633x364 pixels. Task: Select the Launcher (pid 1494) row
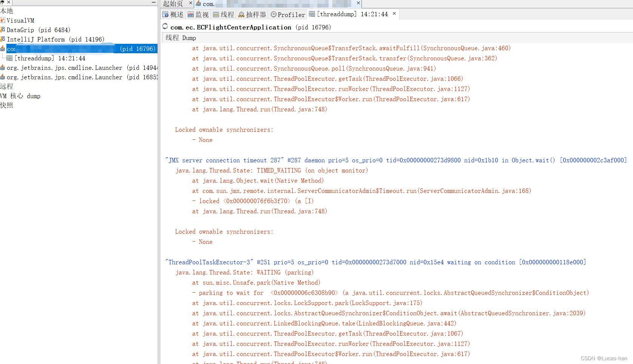(82, 68)
